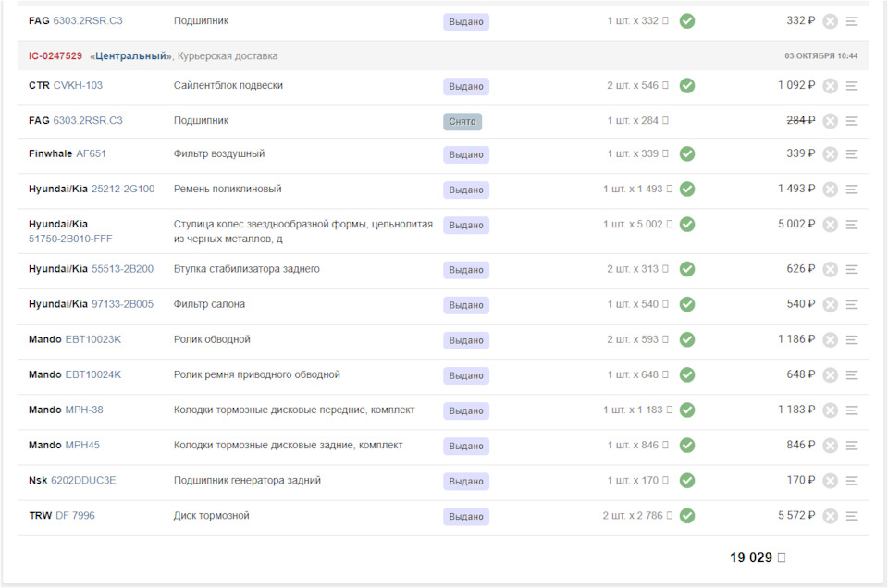This screenshot has height=588, width=888.
Task: Click green checkmark for 97133-2B005
Action: pos(687,304)
